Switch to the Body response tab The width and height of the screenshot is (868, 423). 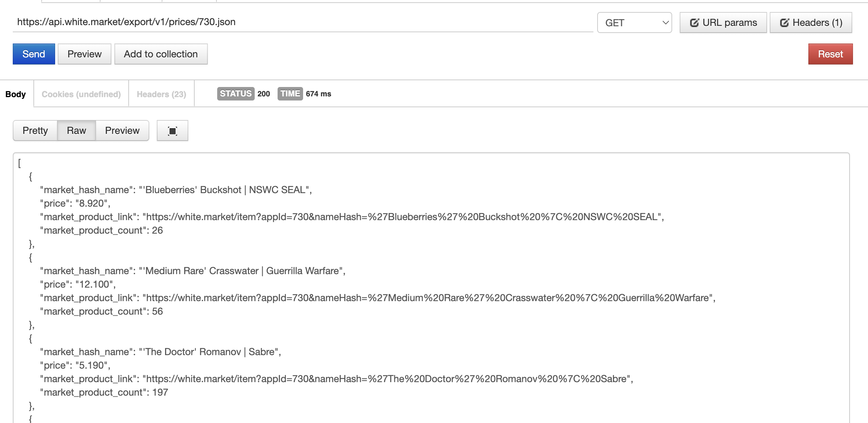point(16,94)
